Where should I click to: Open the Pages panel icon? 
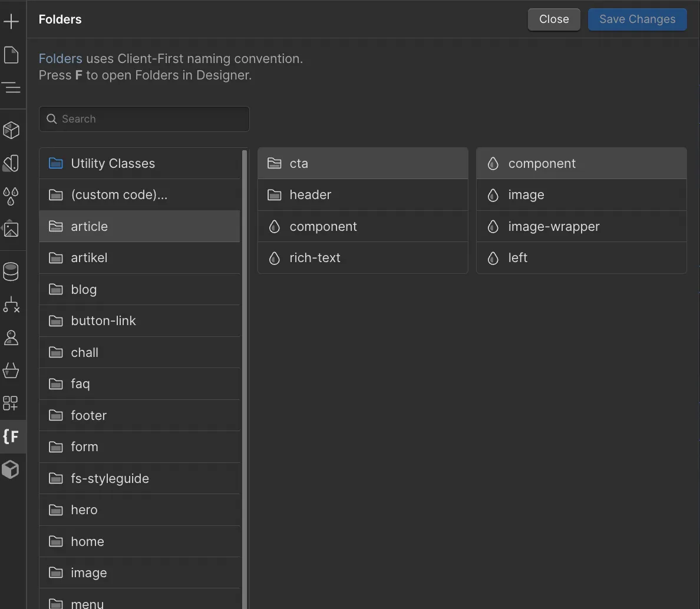(12, 55)
